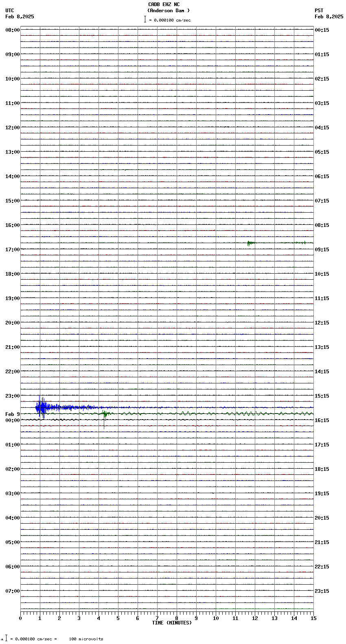Click the 23:00 UTC time label
Image resolution: width=346 pixels, height=644 pixels.
pos(12,396)
